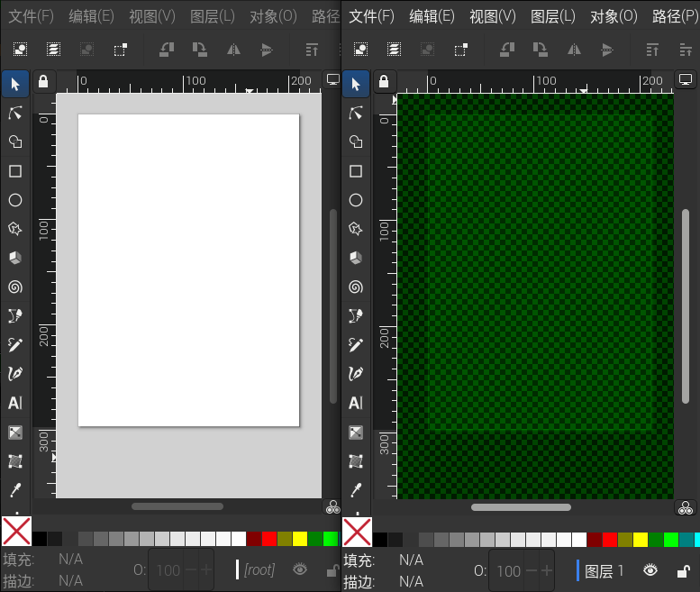This screenshot has width=700, height=592.
Task: Open the [root] layer dropdown in left window
Action: [x=255, y=569]
